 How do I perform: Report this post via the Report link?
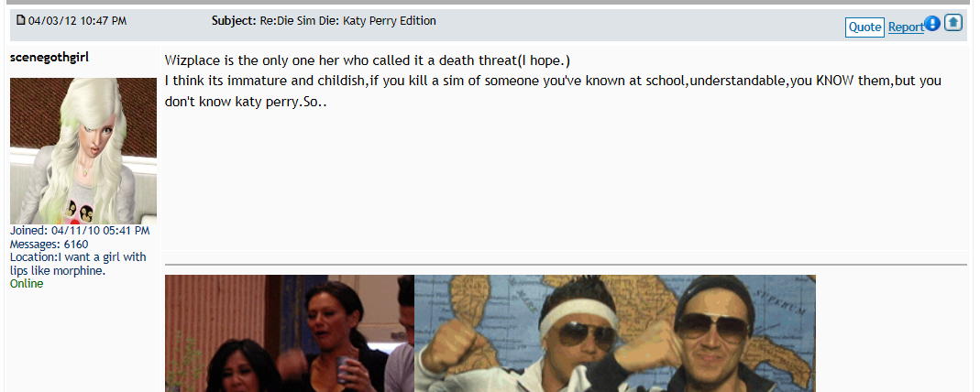tap(907, 27)
